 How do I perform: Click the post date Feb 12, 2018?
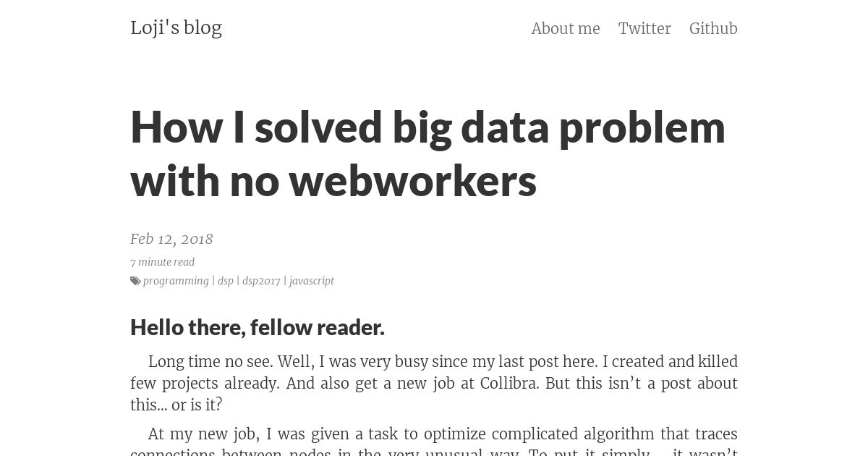click(x=171, y=239)
